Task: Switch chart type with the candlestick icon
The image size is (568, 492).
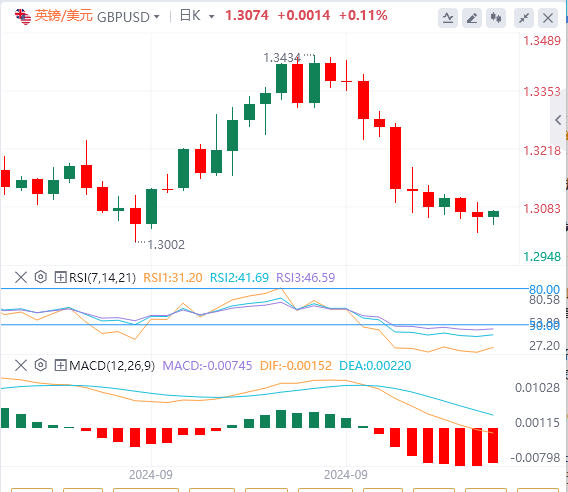Action: [496, 18]
